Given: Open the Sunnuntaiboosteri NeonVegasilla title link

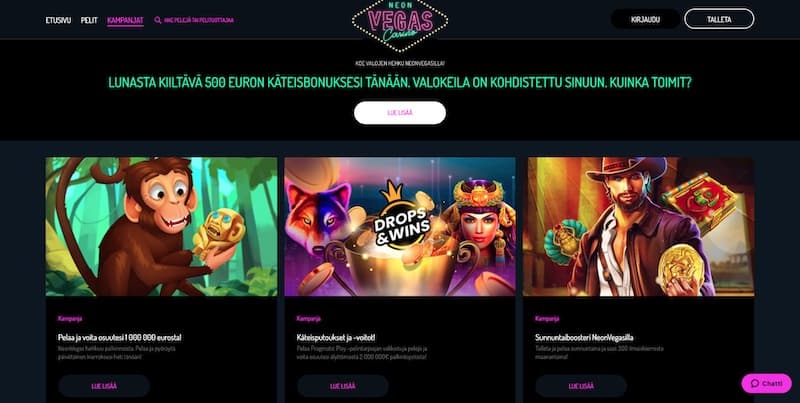Looking at the screenshot, I should tap(584, 337).
